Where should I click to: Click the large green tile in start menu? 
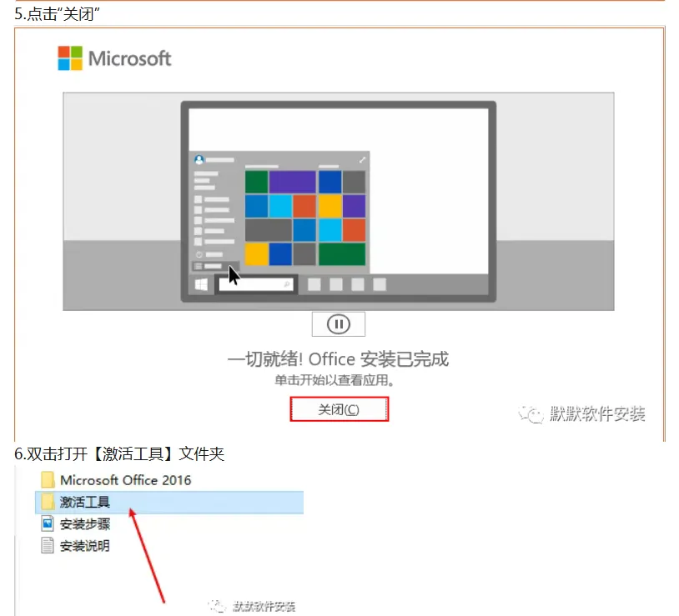(x=342, y=254)
